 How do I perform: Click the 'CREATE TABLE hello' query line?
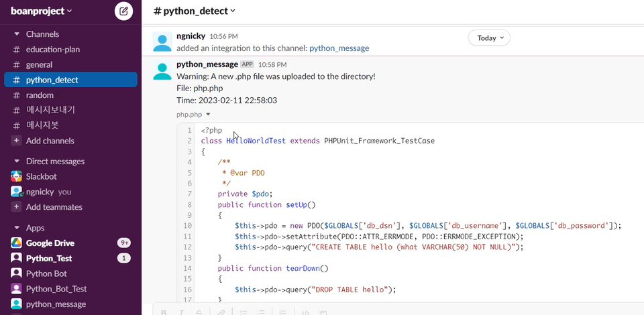(x=380, y=247)
